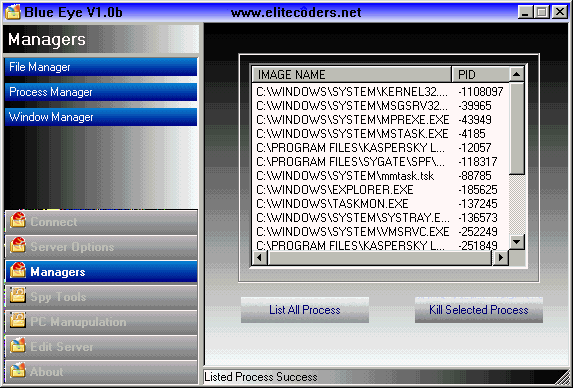Image resolution: width=573 pixels, height=388 pixels.
Task: Select the MSTASK.EXE process row
Action: (380, 134)
